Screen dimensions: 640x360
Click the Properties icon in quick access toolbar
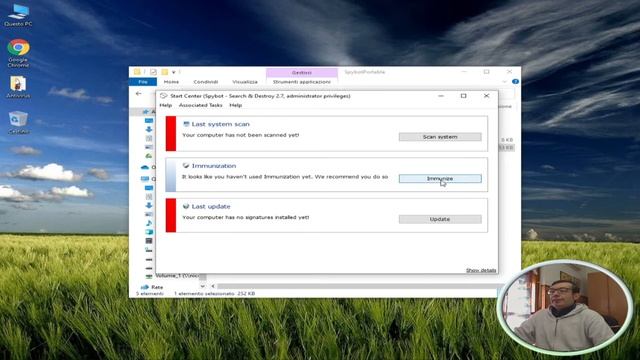click(x=153, y=72)
